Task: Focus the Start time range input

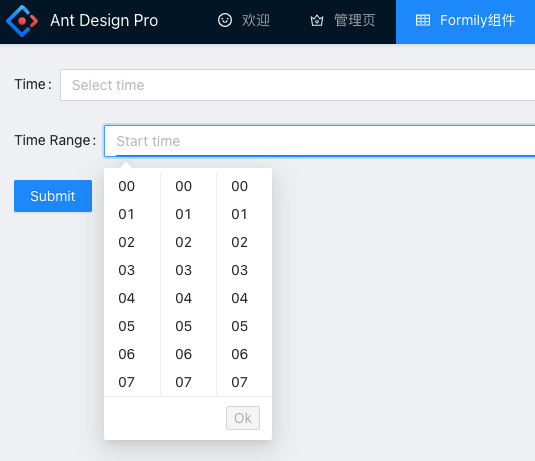Action: [x=319, y=141]
